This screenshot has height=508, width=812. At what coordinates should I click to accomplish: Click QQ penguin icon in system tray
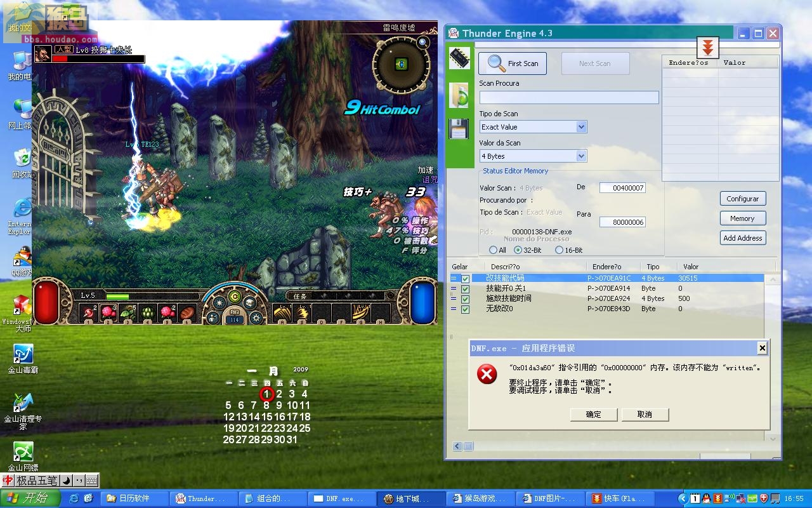(706, 498)
